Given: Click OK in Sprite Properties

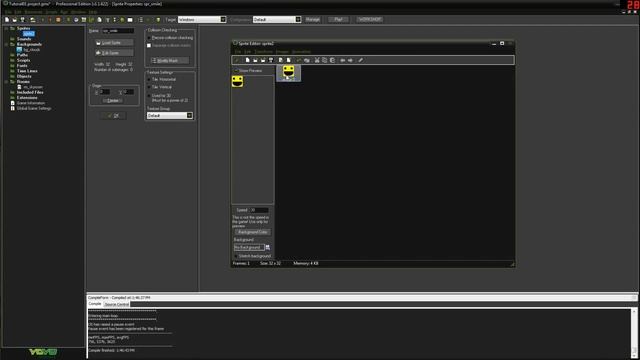Looking at the screenshot, I should pyautogui.click(x=113, y=116).
